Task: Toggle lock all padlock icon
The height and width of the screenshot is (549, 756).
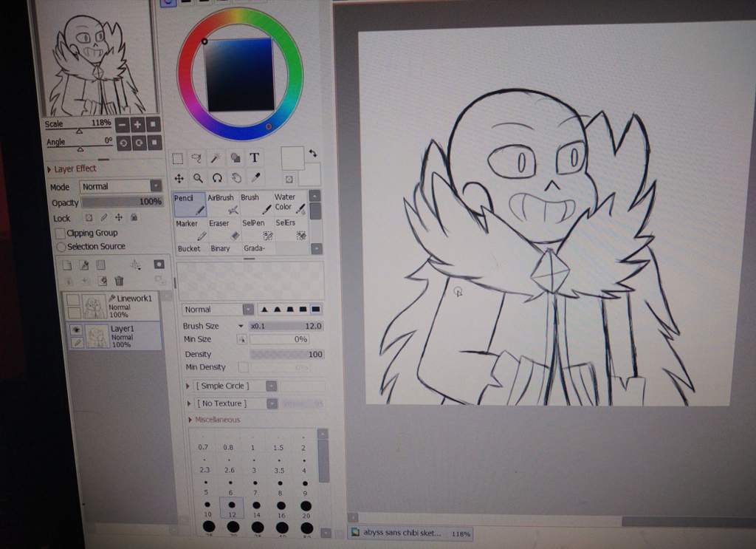Action: (134, 217)
